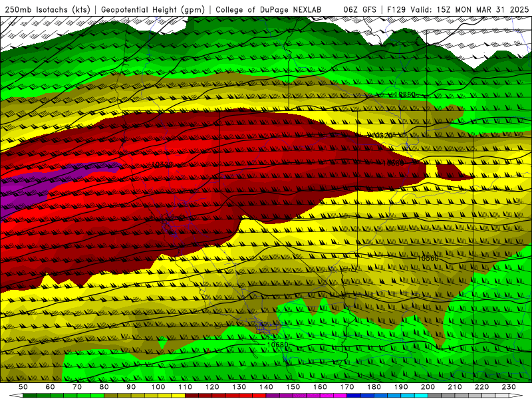Viewport: 532px width, 399px height.
Task: Click the 10680 height contour label
Action: pos(278,344)
